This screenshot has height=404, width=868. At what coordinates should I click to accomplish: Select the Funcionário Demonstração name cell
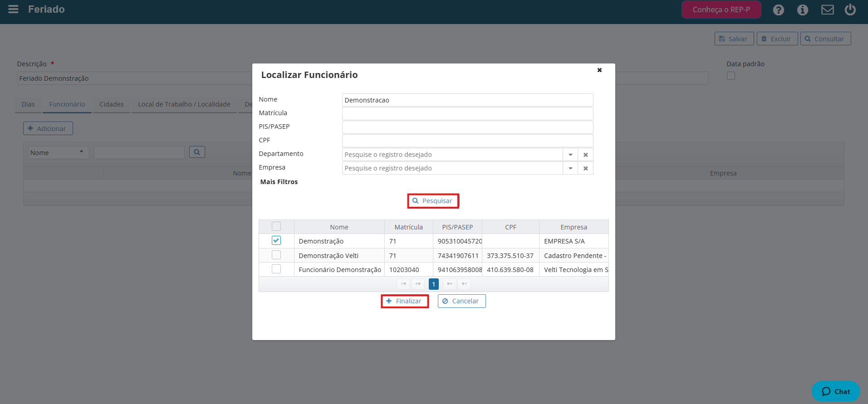tap(339, 269)
